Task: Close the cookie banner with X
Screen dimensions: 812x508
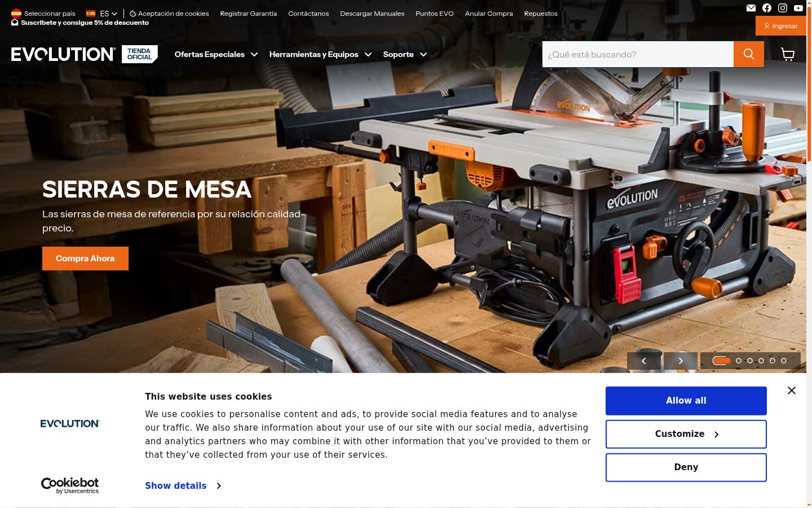Action: pos(792,391)
